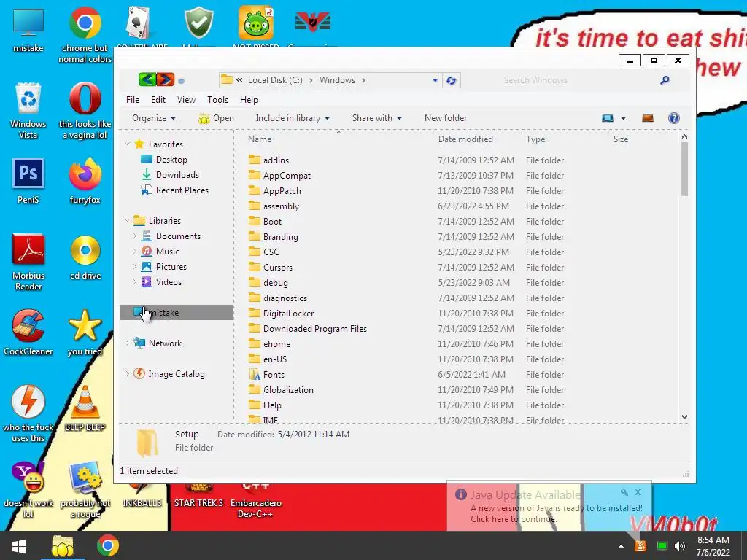747x560 pixels.
Task: Select the Windows Vista recycle bin icon
Action: 28,111
